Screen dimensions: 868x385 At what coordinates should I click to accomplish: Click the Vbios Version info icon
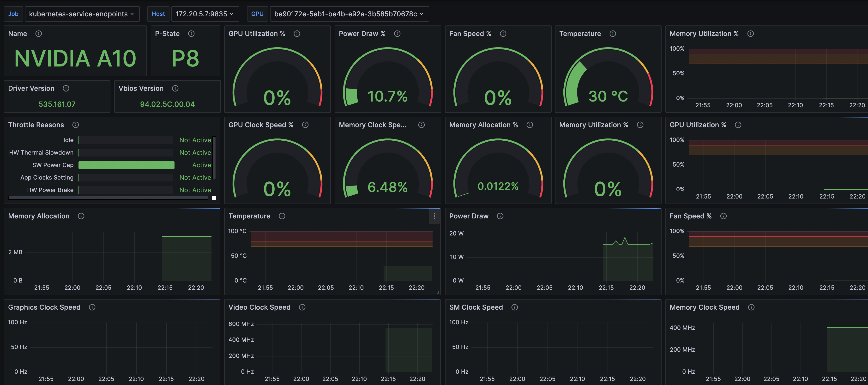tap(175, 88)
